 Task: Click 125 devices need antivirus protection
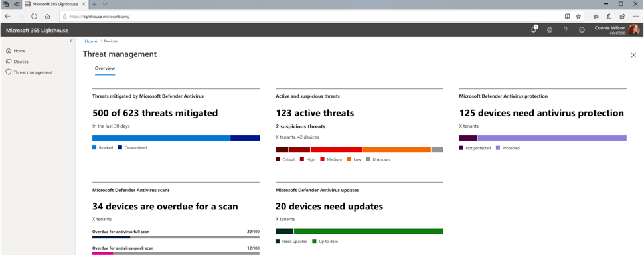(541, 113)
